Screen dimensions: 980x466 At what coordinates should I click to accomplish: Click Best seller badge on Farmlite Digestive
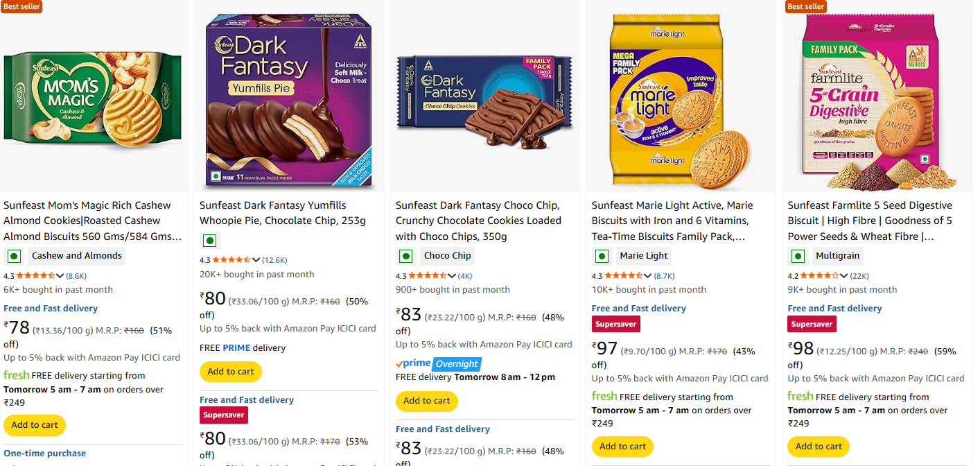[x=805, y=6]
